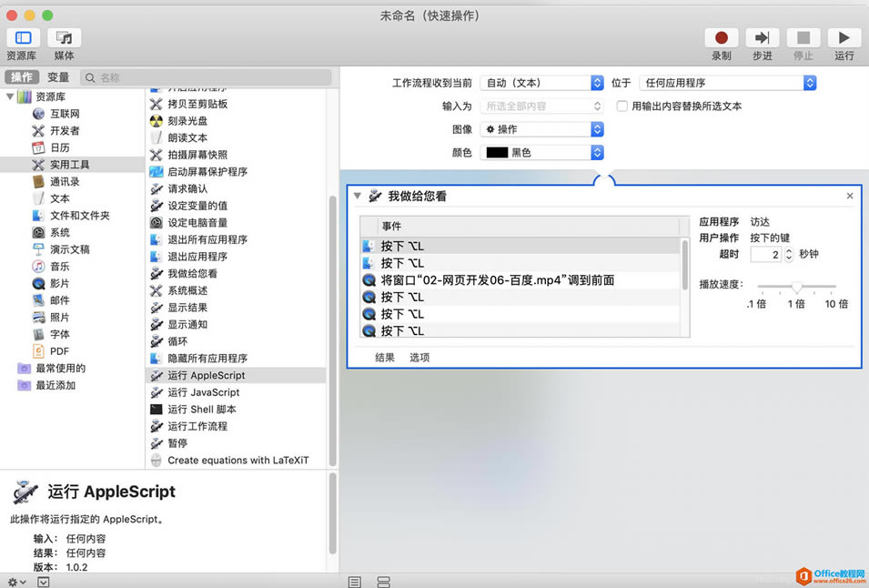Image resolution: width=869 pixels, height=588 pixels.
Task: Click the 停止 stop icon
Action: tap(803, 37)
